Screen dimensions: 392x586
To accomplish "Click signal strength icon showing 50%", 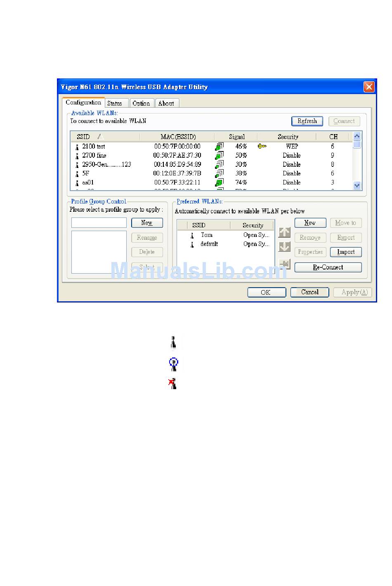I will pyautogui.click(x=220, y=156).
